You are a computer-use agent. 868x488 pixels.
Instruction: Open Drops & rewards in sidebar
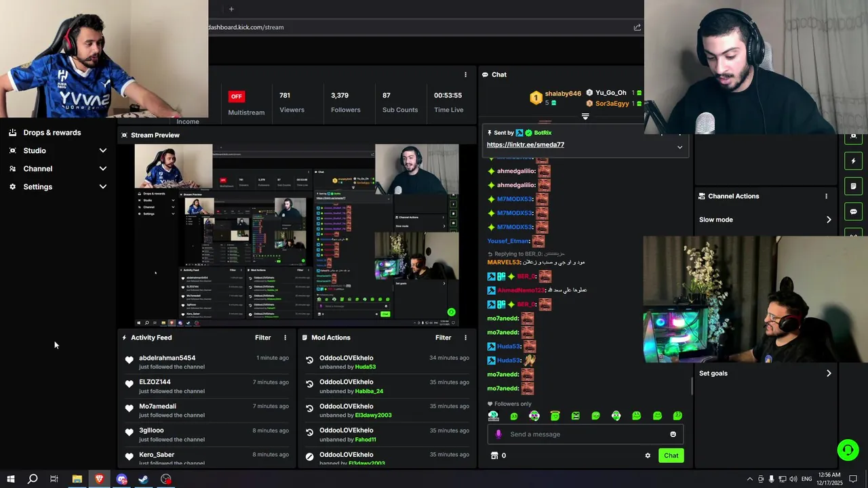pyautogui.click(x=52, y=133)
